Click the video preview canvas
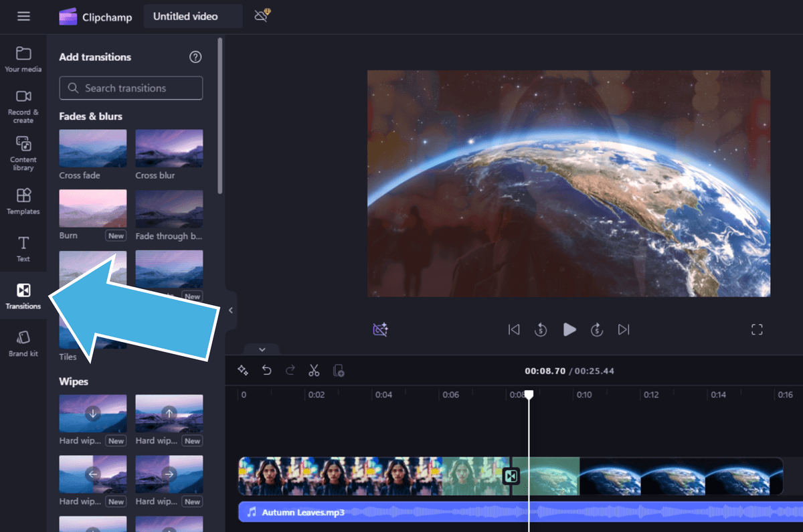The height and width of the screenshot is (532, 803). [569, 183]
